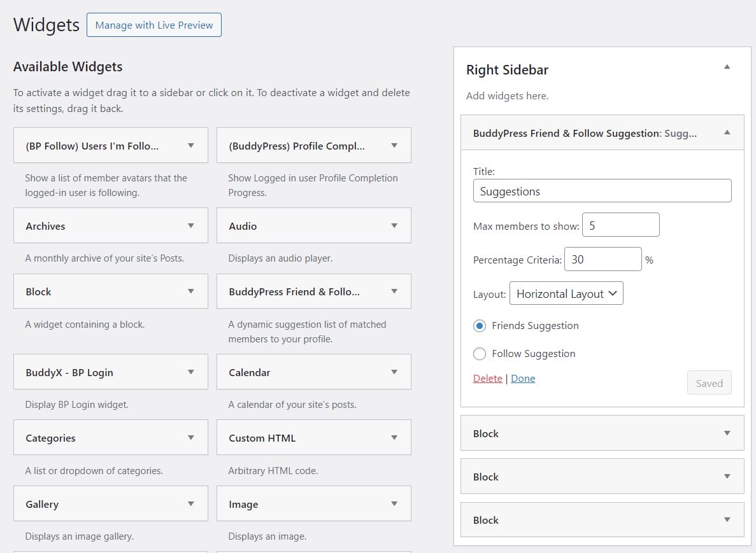Collapse the BuddyPress Friend & Follow Suggestion widget

(x=727, y=133)
